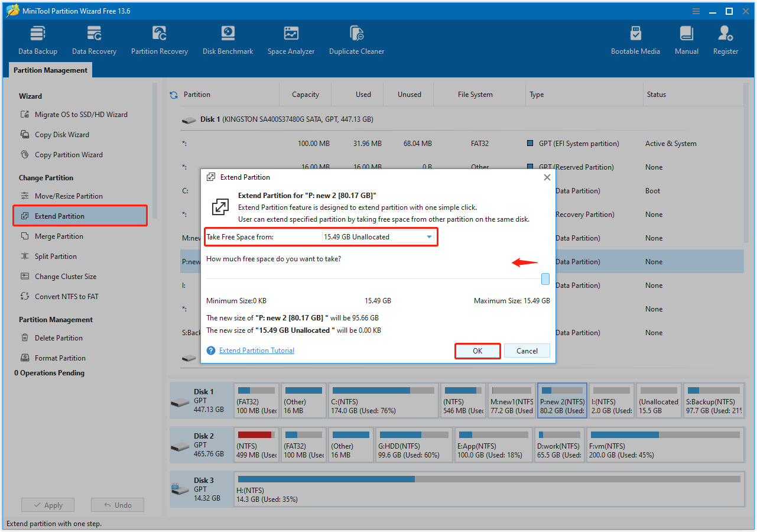The height and width of the screenshot is (532, 757).
Task: Choose Format Partition in sidebar
Action: pos(53,358)
